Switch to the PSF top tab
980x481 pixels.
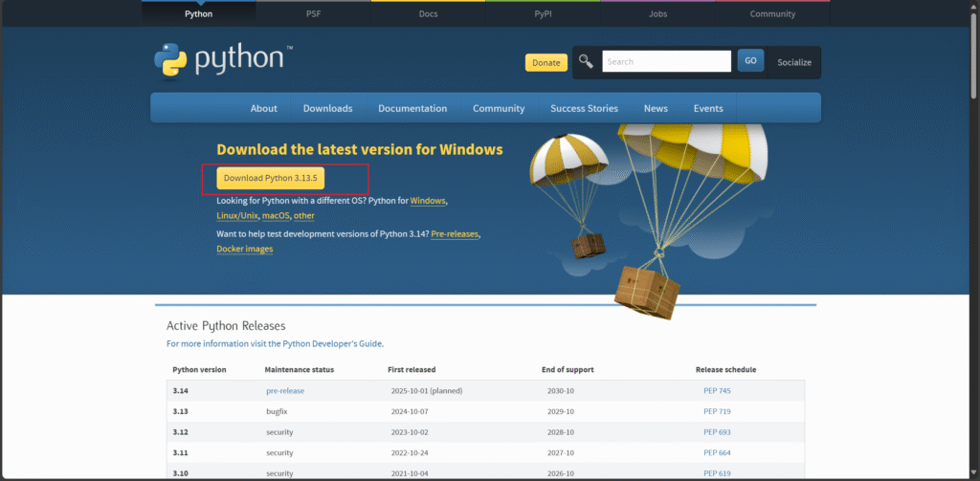pos(313,13)
